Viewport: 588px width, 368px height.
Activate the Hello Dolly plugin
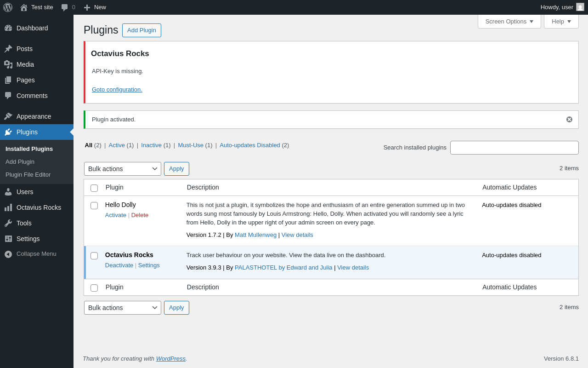click(x=116, y=215)
